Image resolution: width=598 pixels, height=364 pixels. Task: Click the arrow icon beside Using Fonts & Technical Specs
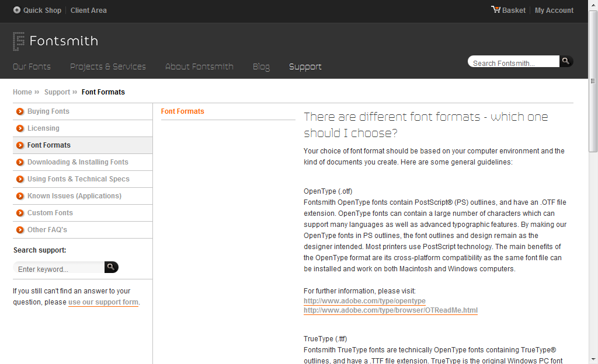(20, 179)
